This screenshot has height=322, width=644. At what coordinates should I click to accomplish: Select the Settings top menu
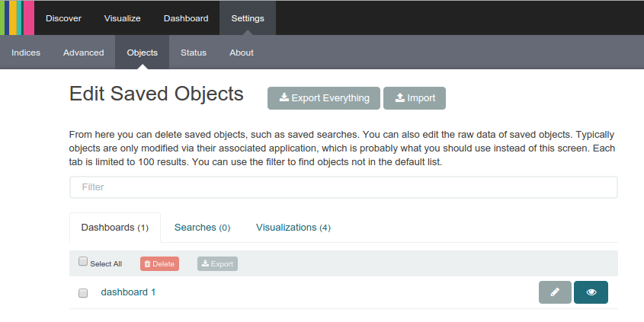coord(248,18)
